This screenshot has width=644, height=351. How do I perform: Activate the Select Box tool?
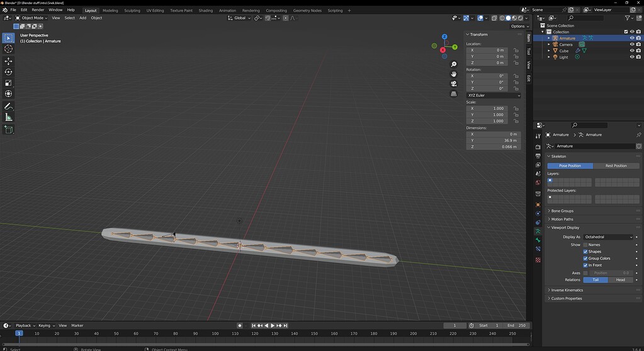coord(8,38)
